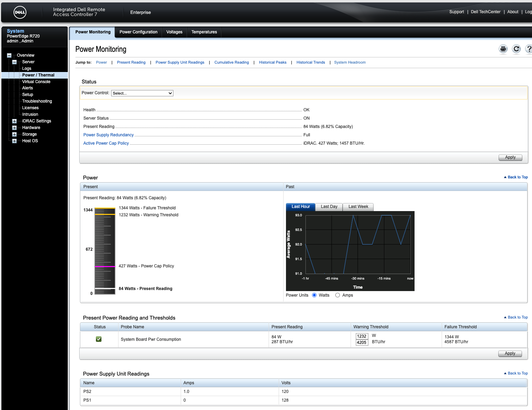The width and height of the screenshot is (532, 410).
Task: Click Back to Top near thresholds table
Action: [516, 317]
